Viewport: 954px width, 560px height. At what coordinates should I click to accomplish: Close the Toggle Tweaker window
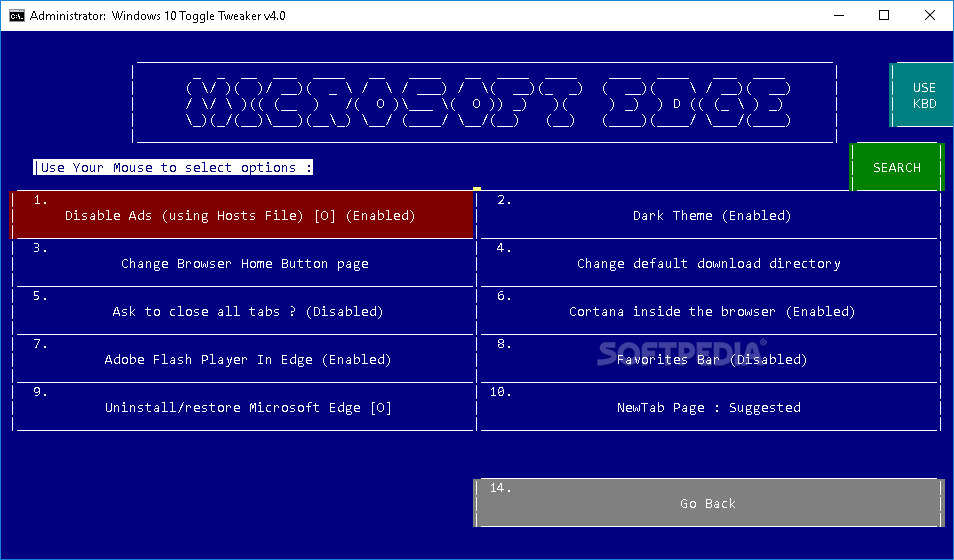(x=930, y=15)
